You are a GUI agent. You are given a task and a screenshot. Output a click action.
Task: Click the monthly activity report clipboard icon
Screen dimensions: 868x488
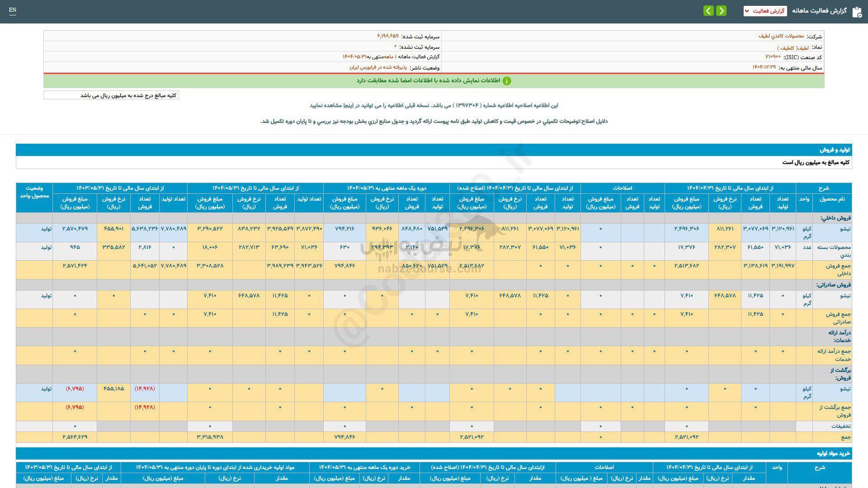[857, 11]
